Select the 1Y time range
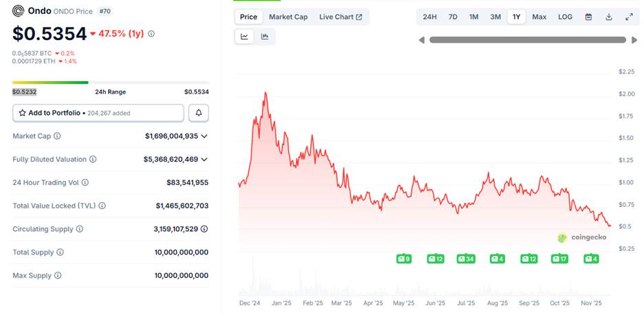 click(x=517, y=17)
